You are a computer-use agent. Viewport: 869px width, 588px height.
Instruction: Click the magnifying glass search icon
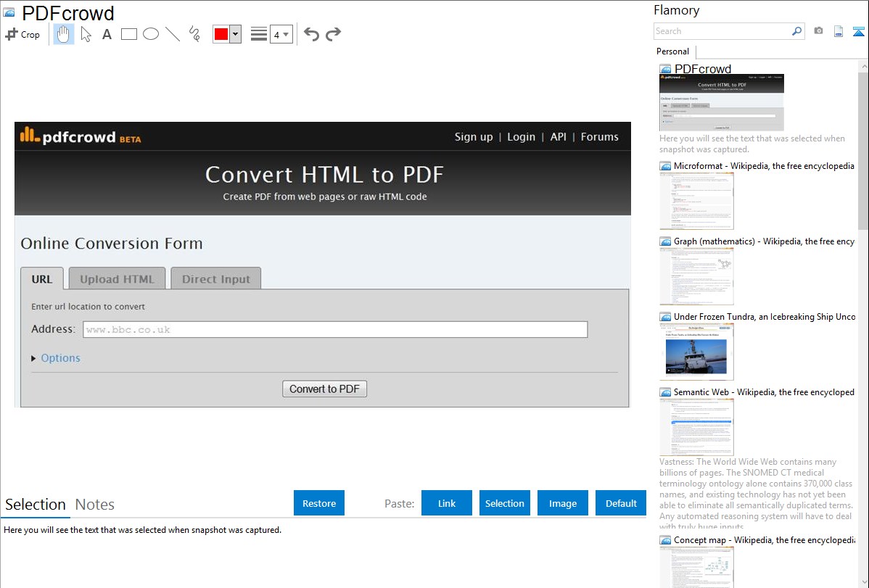pyautogui.click(x=796, y=31)
